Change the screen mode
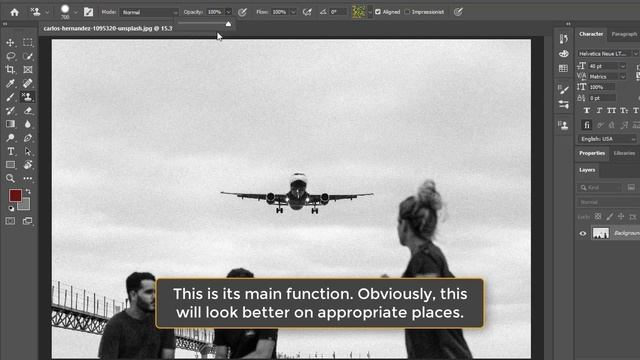 coord(28,221)
